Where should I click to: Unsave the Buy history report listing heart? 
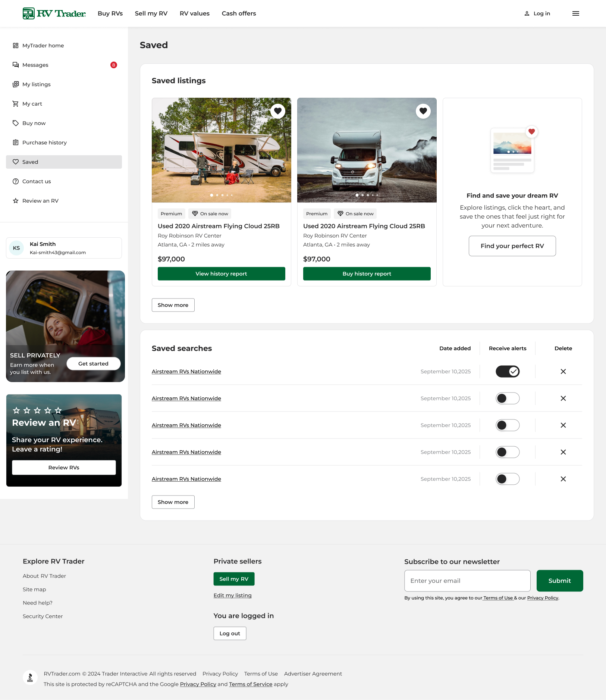click(423, 111)
